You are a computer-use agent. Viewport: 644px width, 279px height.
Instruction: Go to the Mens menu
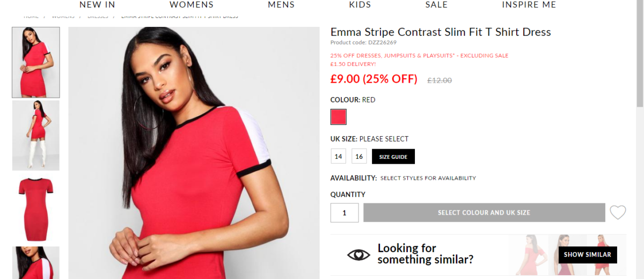click(281, 5)
